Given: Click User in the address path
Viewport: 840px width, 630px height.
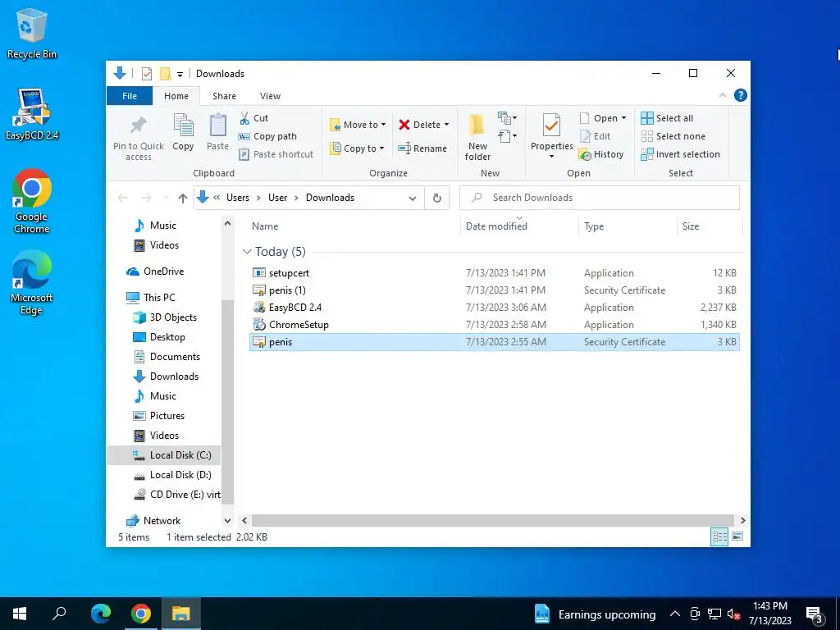Looking at the screenshot, I should coord(277,198).
